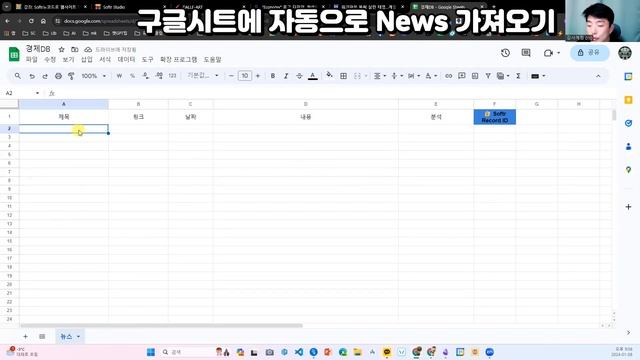Increase font size with plus button

point(258,76)
